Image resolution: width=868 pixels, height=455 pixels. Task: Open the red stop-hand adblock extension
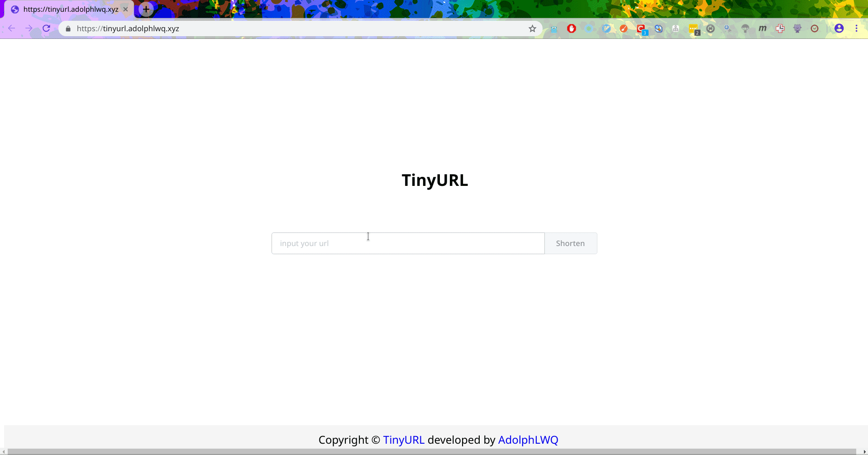click(572, 28)
